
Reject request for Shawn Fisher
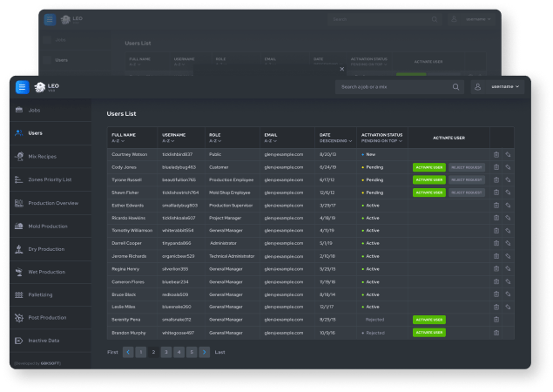coord(467,193)
